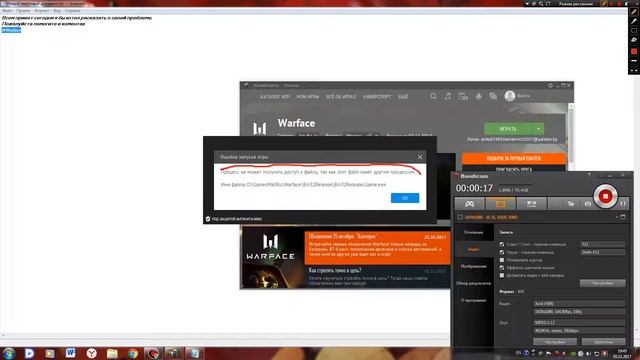Open КАТАЛОГ ИГР menu in Game Center
The height and width of the screenshot is (360, 640).
(x=274, y=97)
